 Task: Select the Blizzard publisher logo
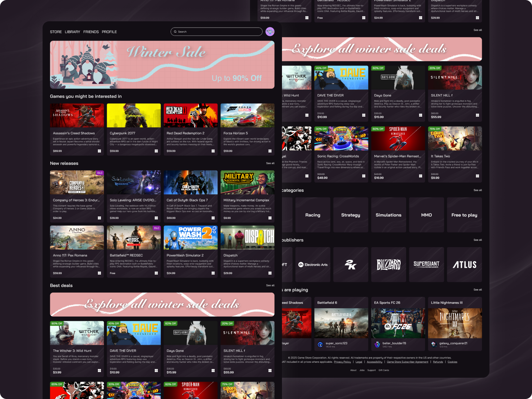coord(389,265)
